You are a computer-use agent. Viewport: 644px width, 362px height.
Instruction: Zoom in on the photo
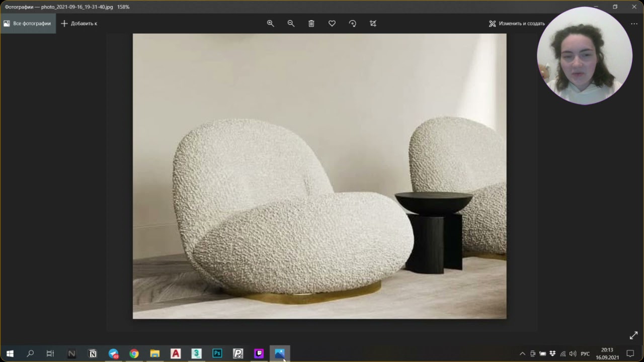click(270, 23)
